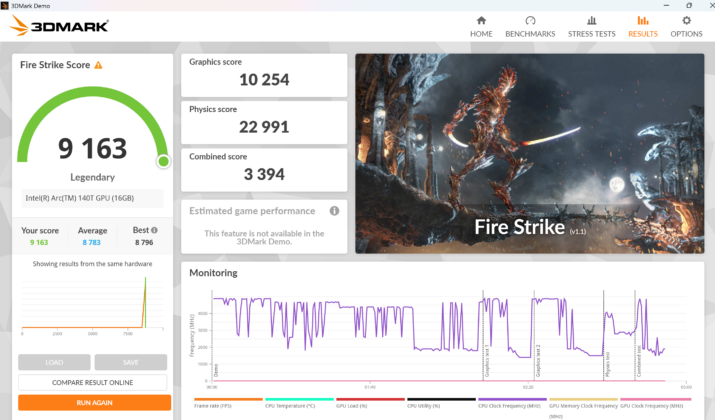Click the SAVE button
Screen dimensions: 715x420
[x=130, y=363]
